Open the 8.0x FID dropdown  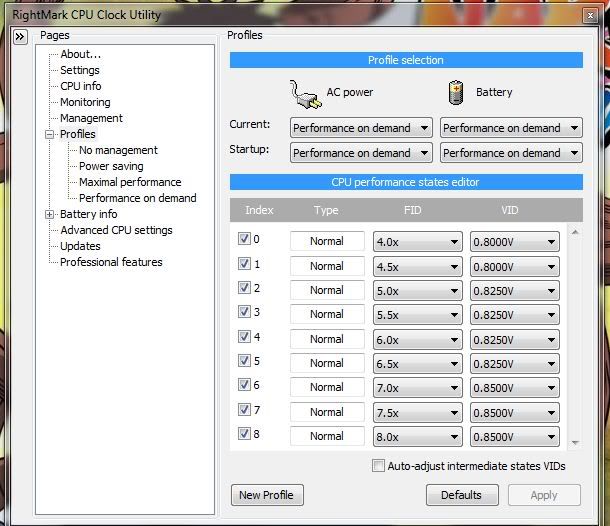coord(418,437)
